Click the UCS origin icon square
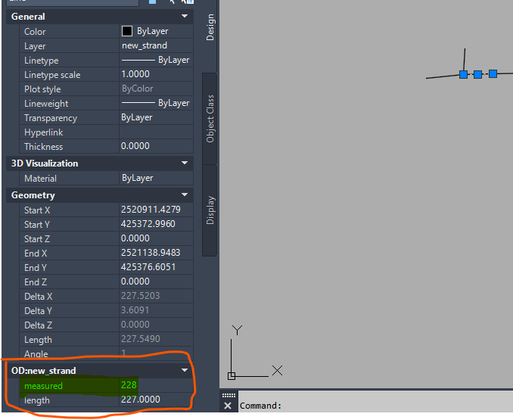Screen dimensions: 513x420 pos(232,376)
